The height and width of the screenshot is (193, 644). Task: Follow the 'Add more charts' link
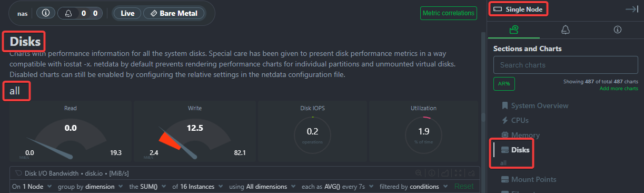tap(619, 88)
